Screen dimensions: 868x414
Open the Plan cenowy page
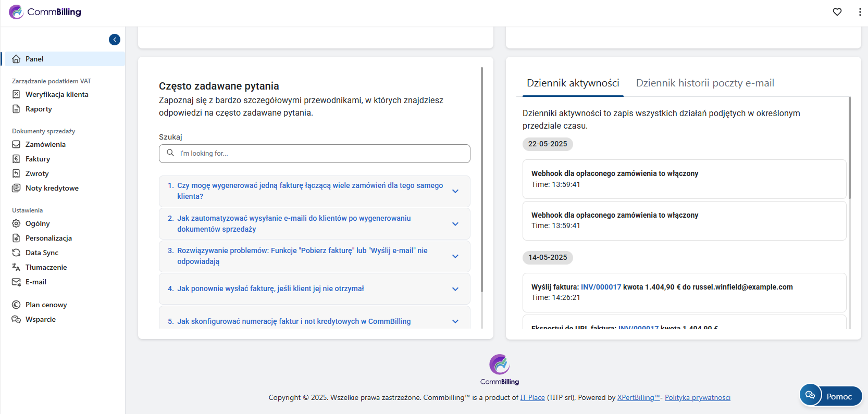[x=46, y=305]
